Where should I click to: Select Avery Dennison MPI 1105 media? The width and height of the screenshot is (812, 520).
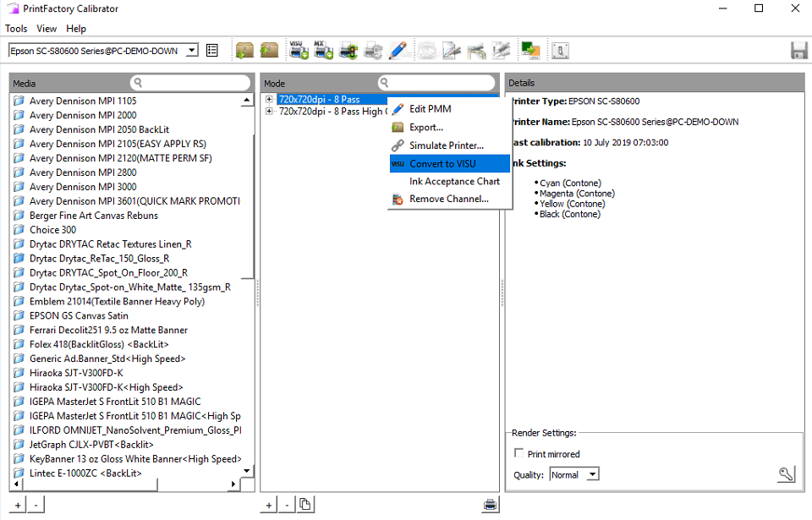click(x=83, y=101)
